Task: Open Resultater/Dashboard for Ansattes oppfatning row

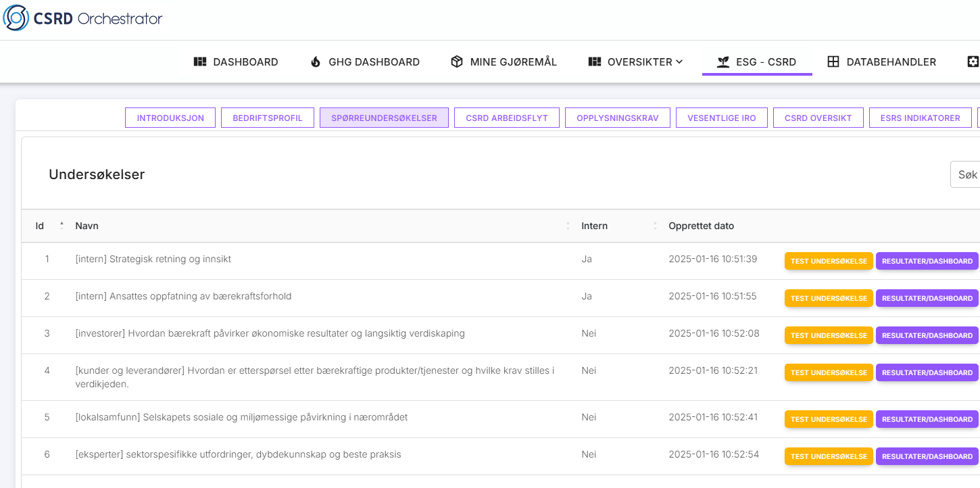Action: (927, 298)
